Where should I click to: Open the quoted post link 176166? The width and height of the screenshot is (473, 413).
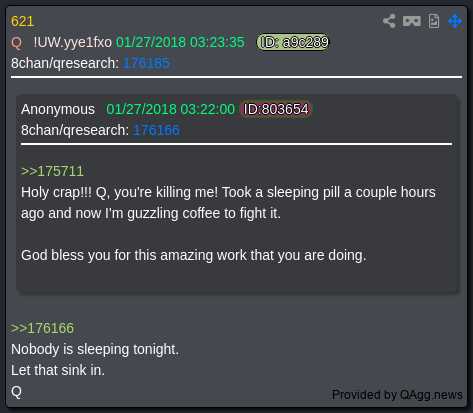pyautogui.click(x=156, y=130)
